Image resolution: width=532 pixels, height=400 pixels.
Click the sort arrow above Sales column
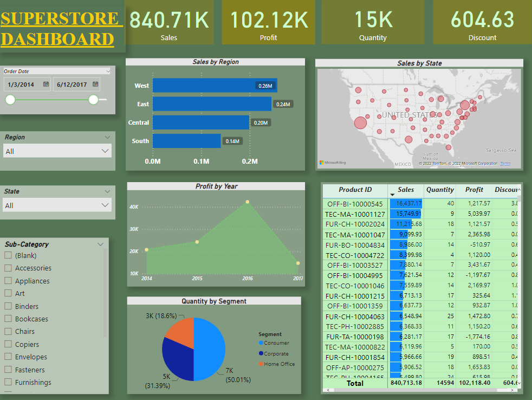tap(392, 195)
